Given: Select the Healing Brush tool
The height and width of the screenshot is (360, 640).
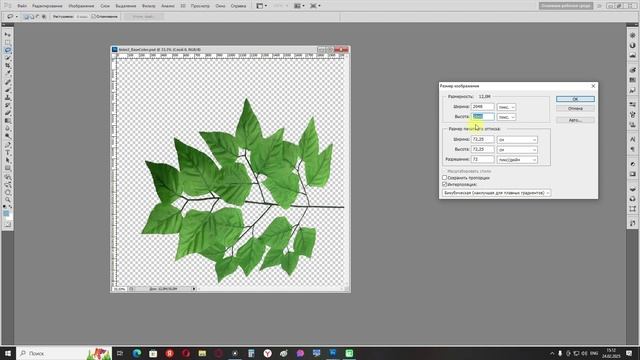Looking at the screenshot, I should click(x=8, y=82).
